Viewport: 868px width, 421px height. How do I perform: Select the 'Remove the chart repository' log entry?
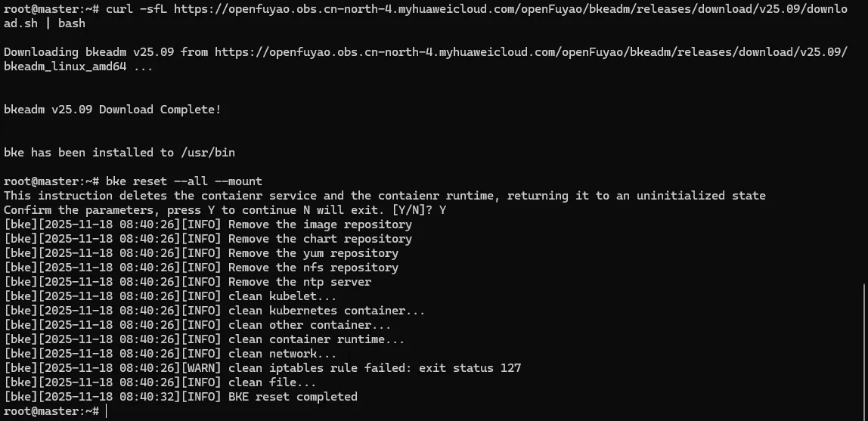(x=320, y=239)
